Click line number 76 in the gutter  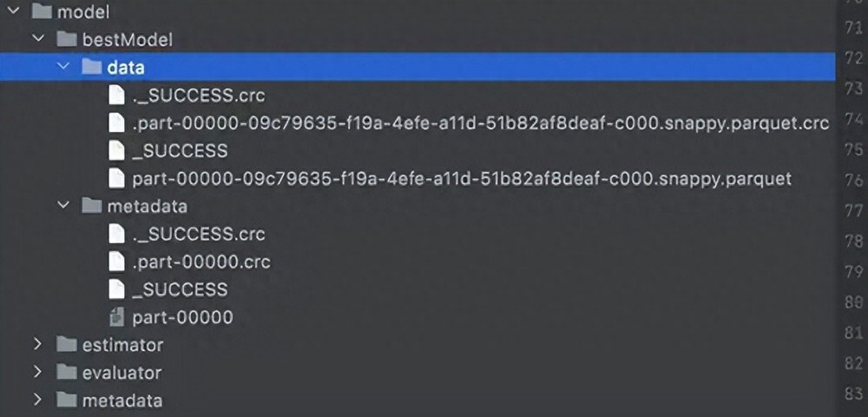(854, 180)
